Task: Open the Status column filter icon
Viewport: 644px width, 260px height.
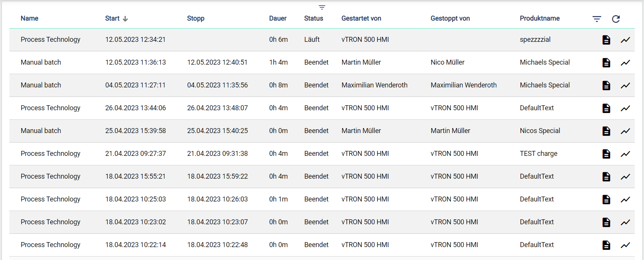Action: (322, 8)
